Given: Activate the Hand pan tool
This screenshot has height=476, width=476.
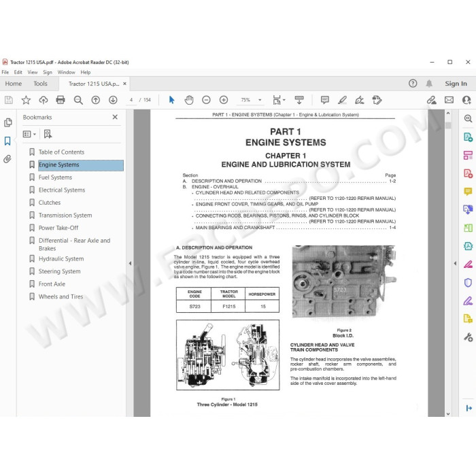Looking at the screenshot, I should 189,100.
